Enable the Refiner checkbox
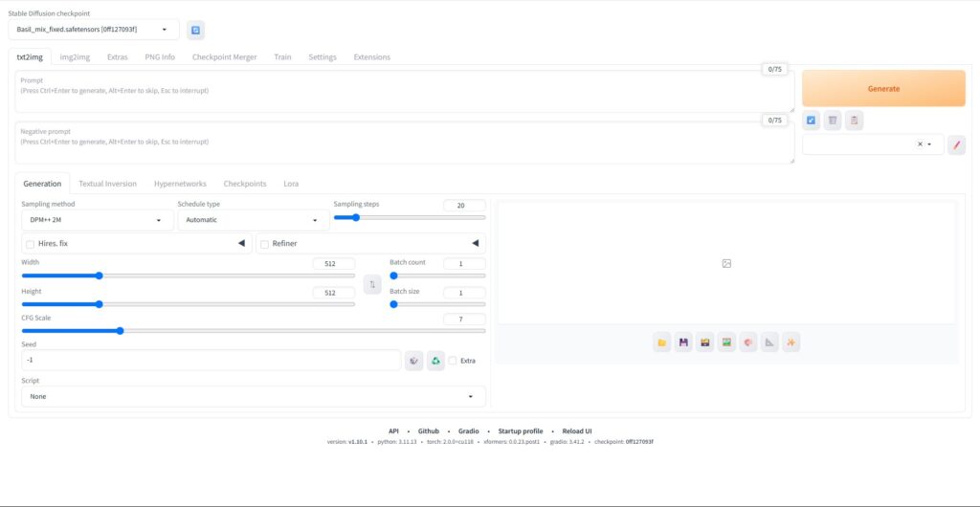The height and width of the screenshot is (507, 980). click(x=264, y=244)
